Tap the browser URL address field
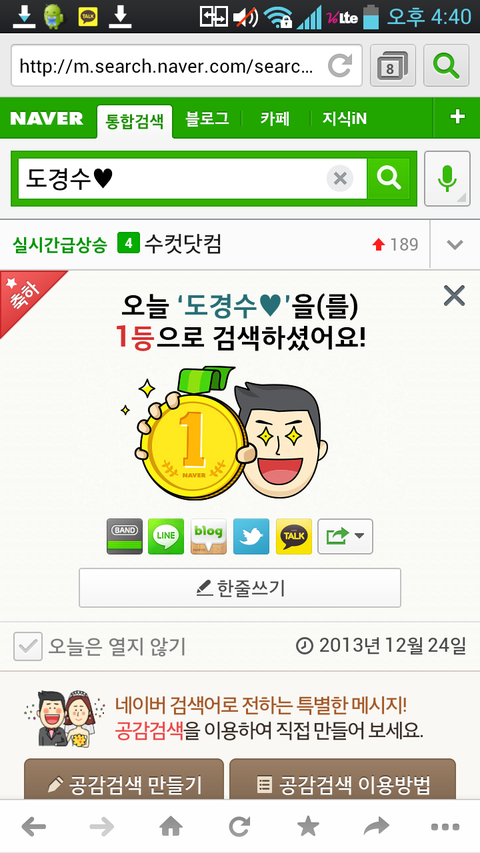 pyautogui.click(x=186, y=66)
